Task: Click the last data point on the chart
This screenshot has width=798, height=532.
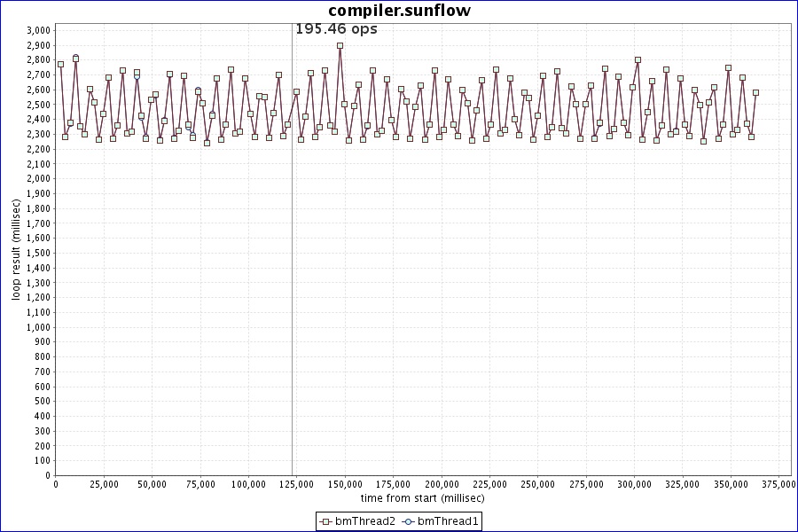Action: 755,92
